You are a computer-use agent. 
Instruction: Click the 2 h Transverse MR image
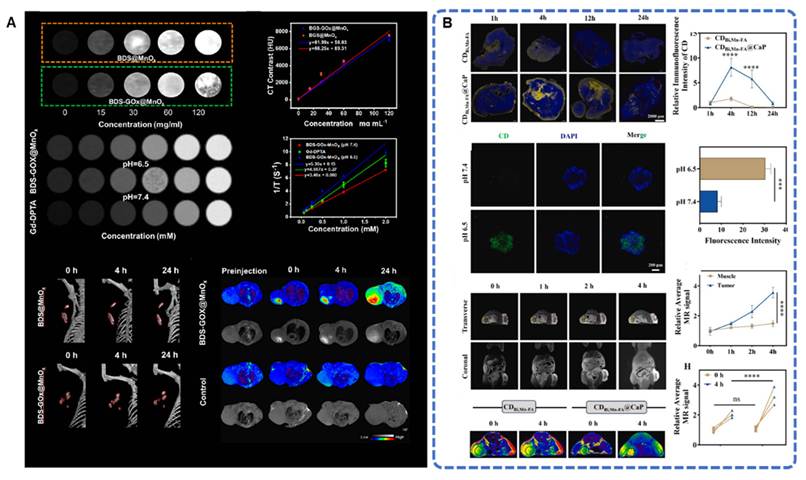(x=592, y=317)
